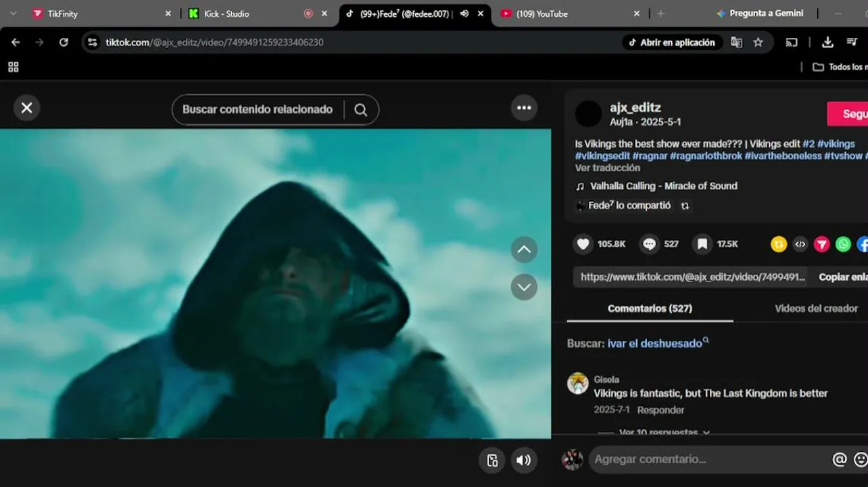Cast the page using cast icon
This screenshot has width=868, height=487.
click(792, 42)
